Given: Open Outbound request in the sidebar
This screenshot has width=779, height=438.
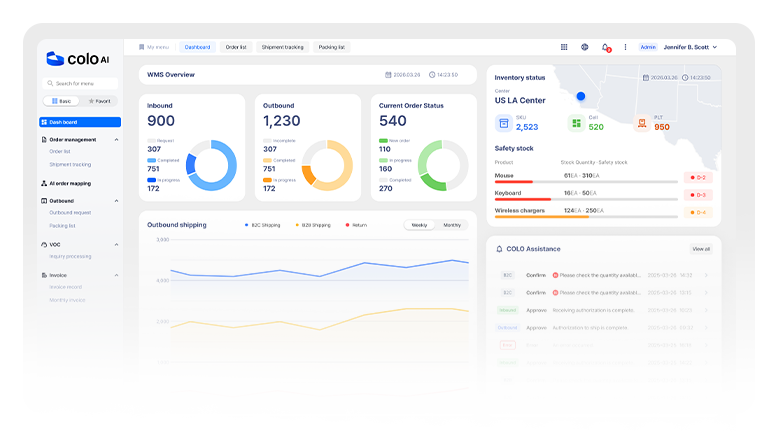Looking at the screenshot, I should click(x=70, y=212).
